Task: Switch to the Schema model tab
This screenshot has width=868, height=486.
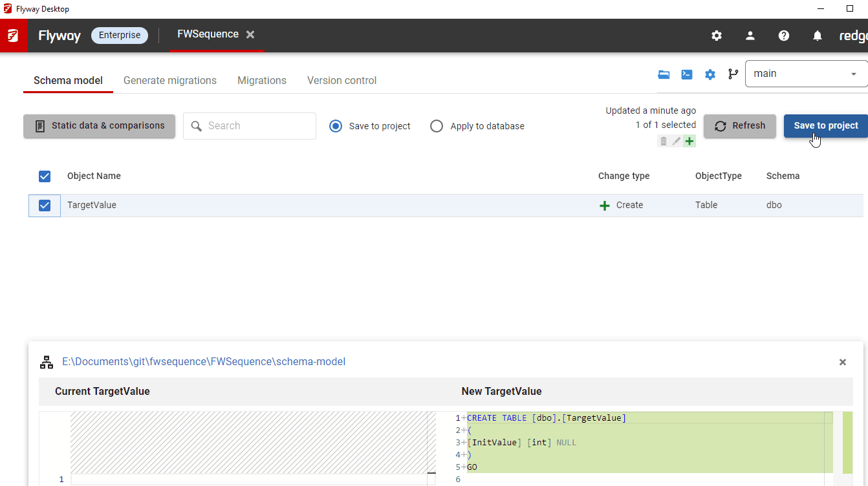Action: tap(68, 80)
